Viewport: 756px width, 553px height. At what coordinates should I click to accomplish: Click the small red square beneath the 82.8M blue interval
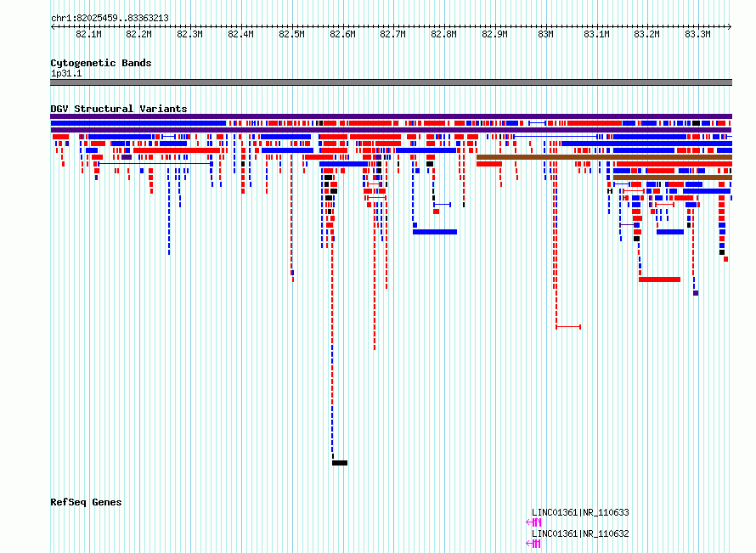(437, 212)
